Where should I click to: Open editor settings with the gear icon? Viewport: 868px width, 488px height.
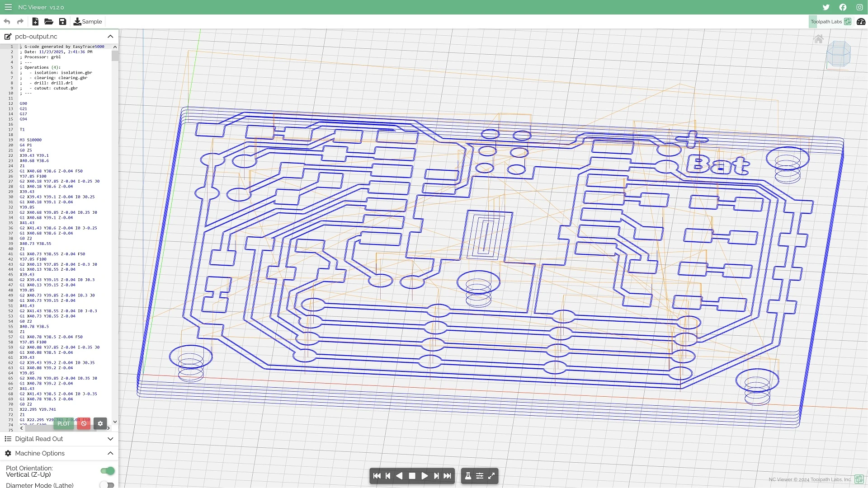[x=100, y=424]
